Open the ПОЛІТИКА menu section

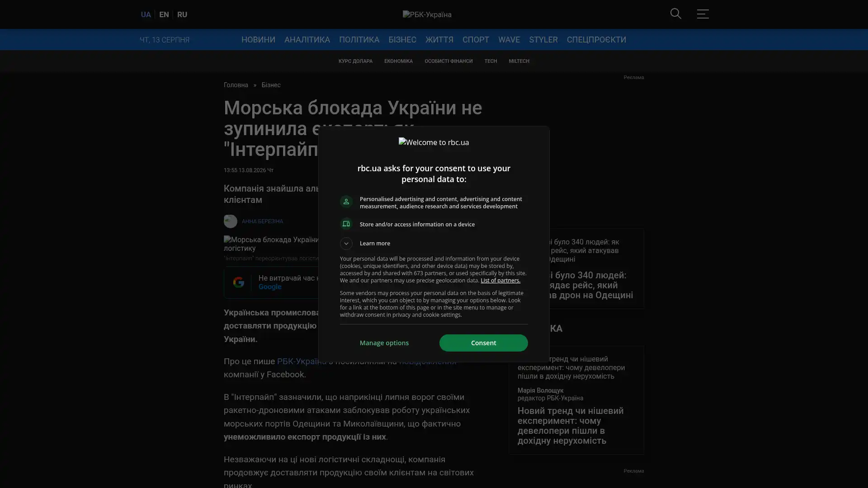[359, 40]
